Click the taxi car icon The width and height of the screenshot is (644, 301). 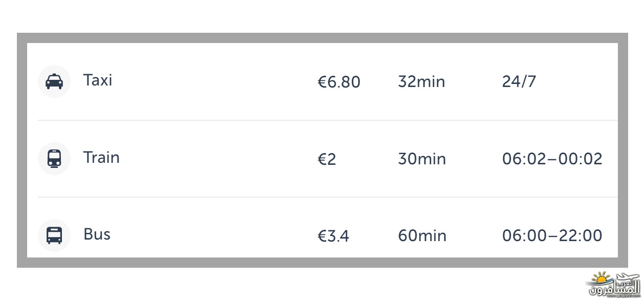pos(54,81)
